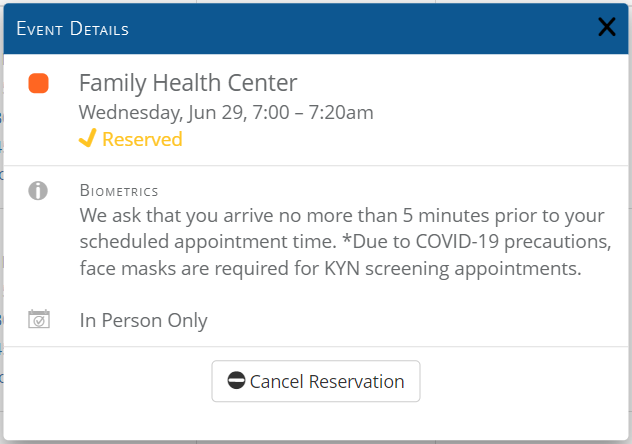Click the yellow Reserved checkmark icon

87,138
